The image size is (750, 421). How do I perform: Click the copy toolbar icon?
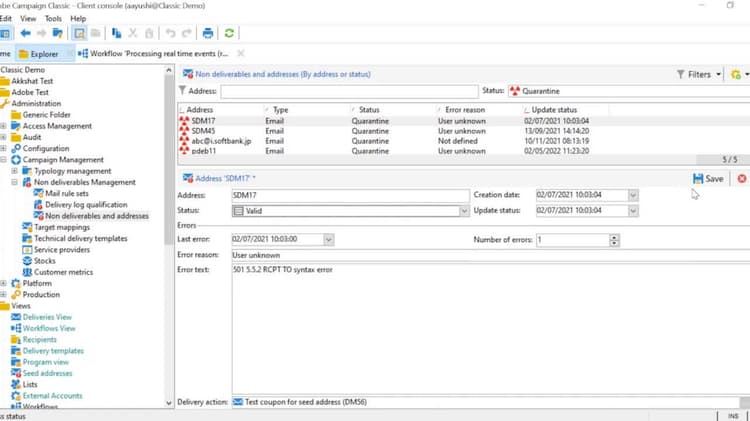(x=116, y=33)
